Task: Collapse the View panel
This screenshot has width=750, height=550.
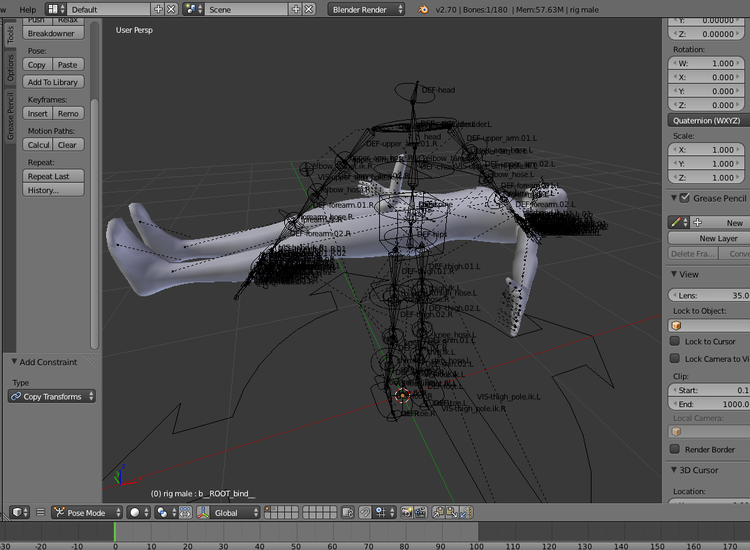Action: click(673, 274)
